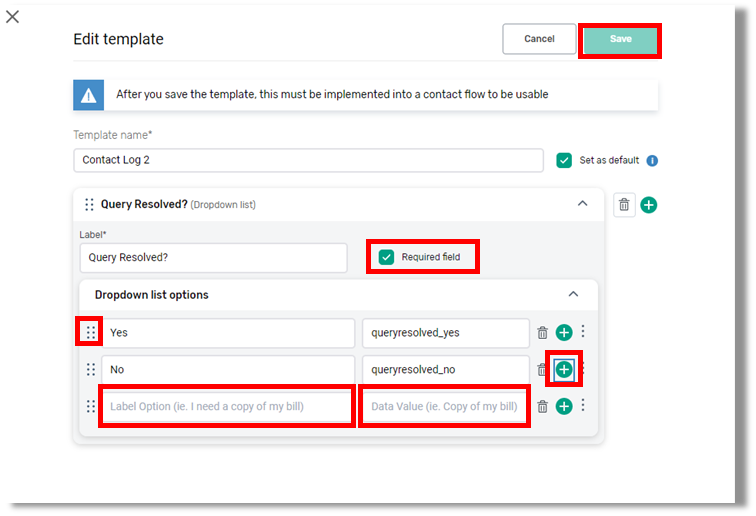Uncheck the Set as default checkbox
756x516 pixels.
coord(564,160)
